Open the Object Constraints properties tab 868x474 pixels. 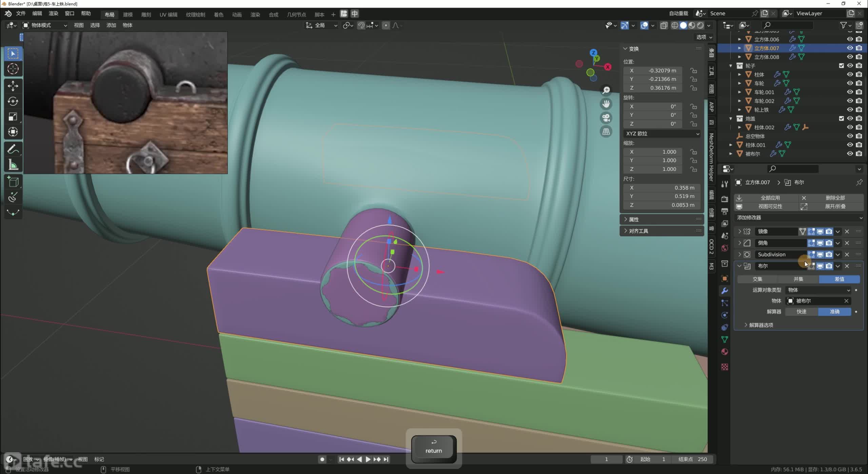pyautogui.click(x=725, y=327)
